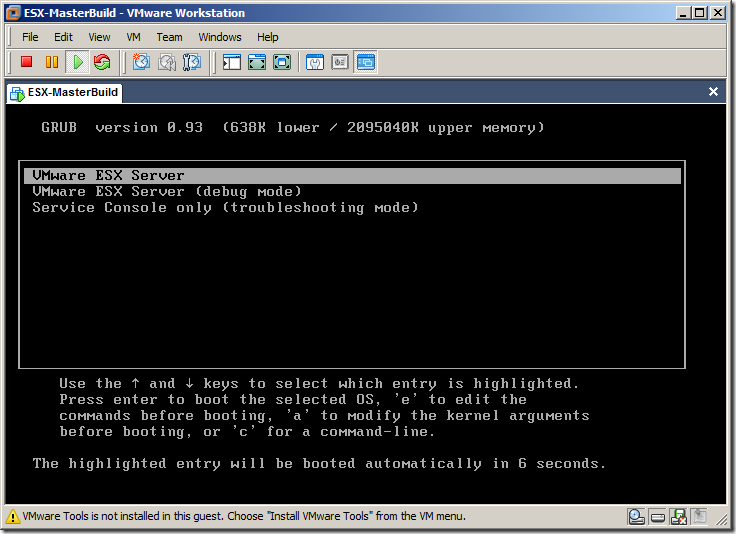The height and width of the screenshot is (534, 736).
Task: Select Service Console only troubleshooting entry
Action: click(225, 207)
